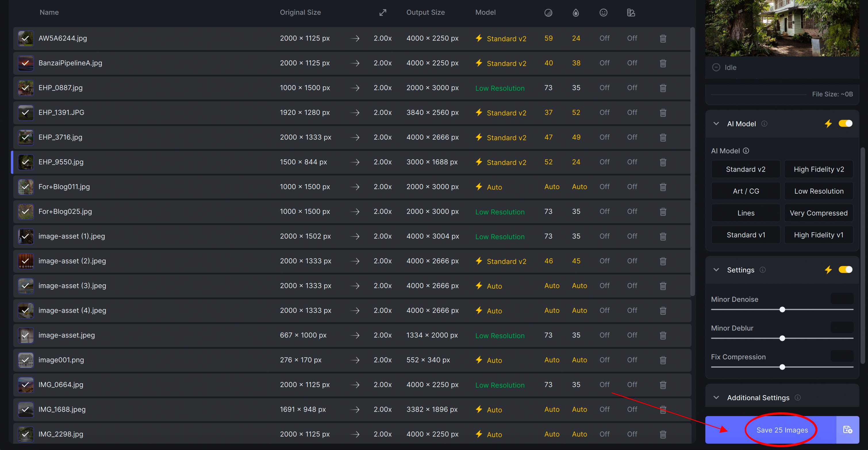Click the Save 25 Images button
868x450 pixels.
782,430
